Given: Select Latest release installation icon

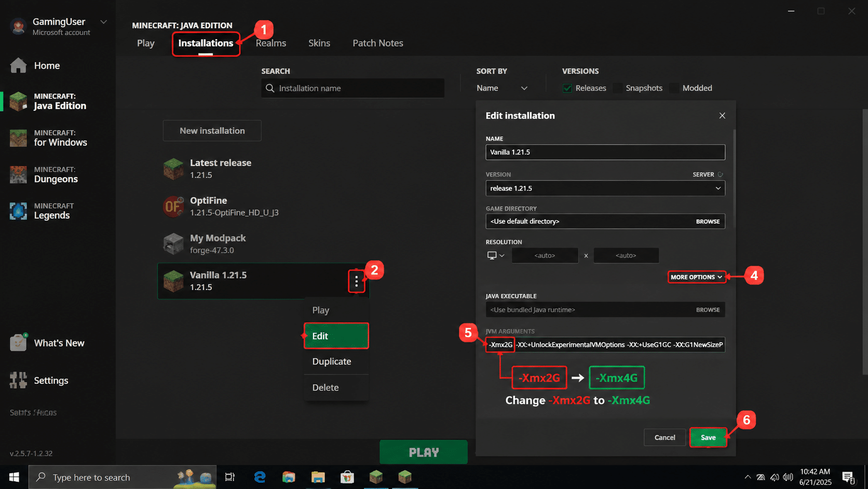Looking at the screenshot, I should 173,169.
